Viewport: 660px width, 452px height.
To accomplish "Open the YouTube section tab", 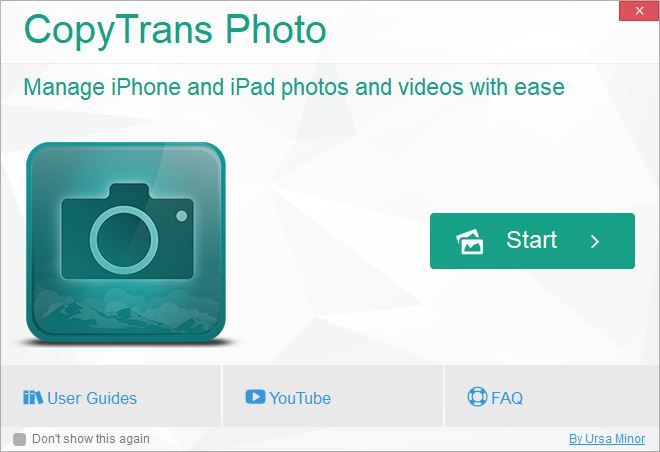I will click(x=333, y=396).
